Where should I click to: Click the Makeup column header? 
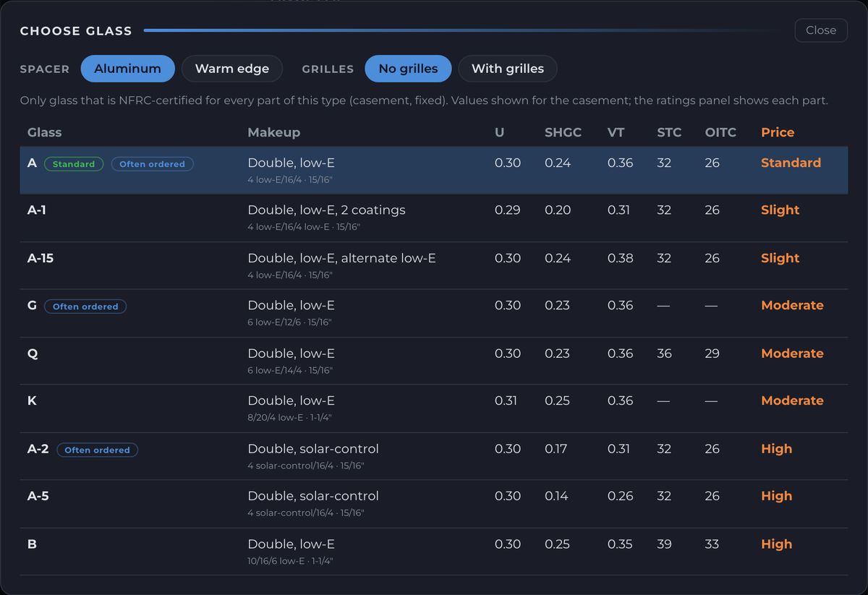click(273, 132)
